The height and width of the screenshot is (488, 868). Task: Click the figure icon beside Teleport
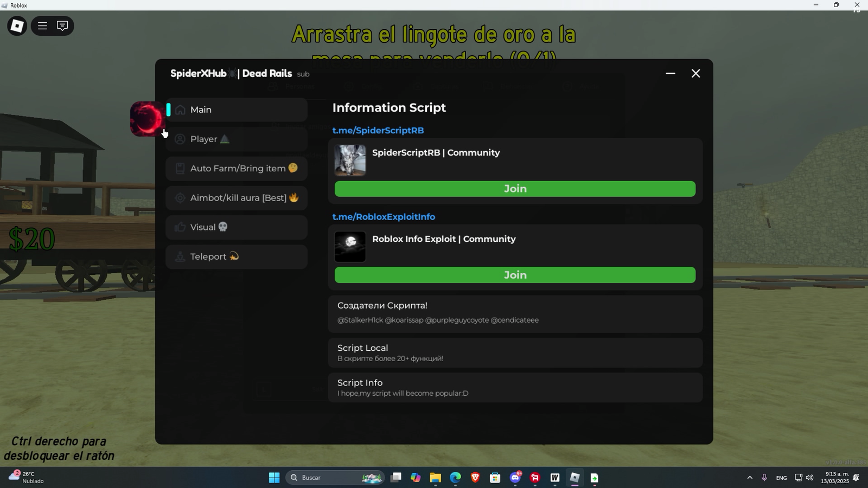point(180,256)
